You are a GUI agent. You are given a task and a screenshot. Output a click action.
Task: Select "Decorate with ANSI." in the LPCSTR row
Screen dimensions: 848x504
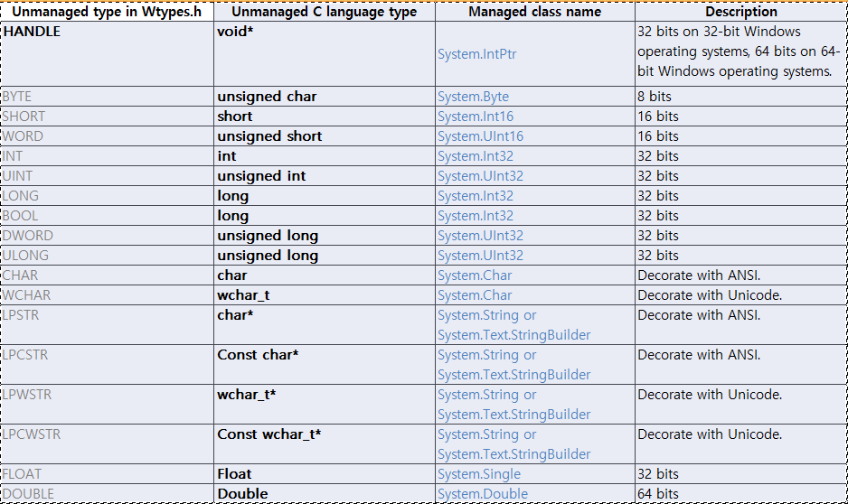click(x=741, y=365)
